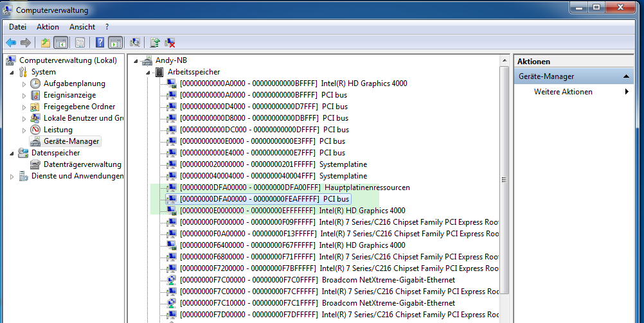Click the Freigegebene Ordner folder icon
The height and width of the screenshot is (323, 644).
pyautogui.click(x=35, y=107)
